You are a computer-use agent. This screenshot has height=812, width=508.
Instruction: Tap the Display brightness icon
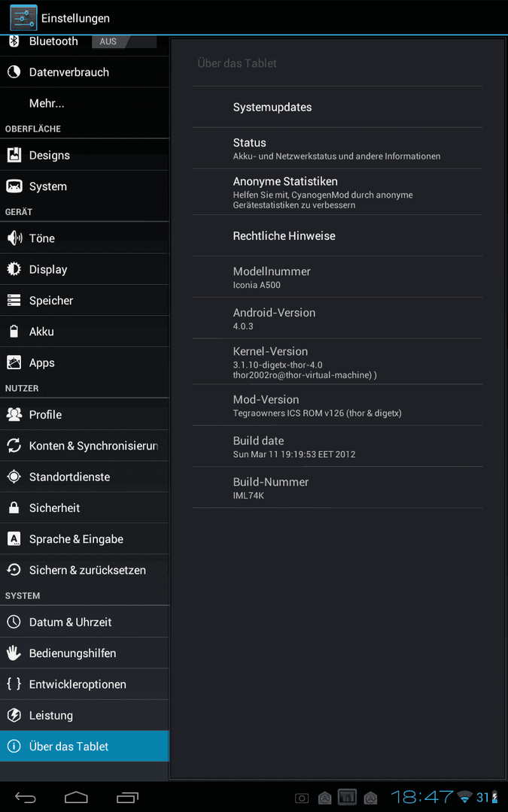(14, 269)
